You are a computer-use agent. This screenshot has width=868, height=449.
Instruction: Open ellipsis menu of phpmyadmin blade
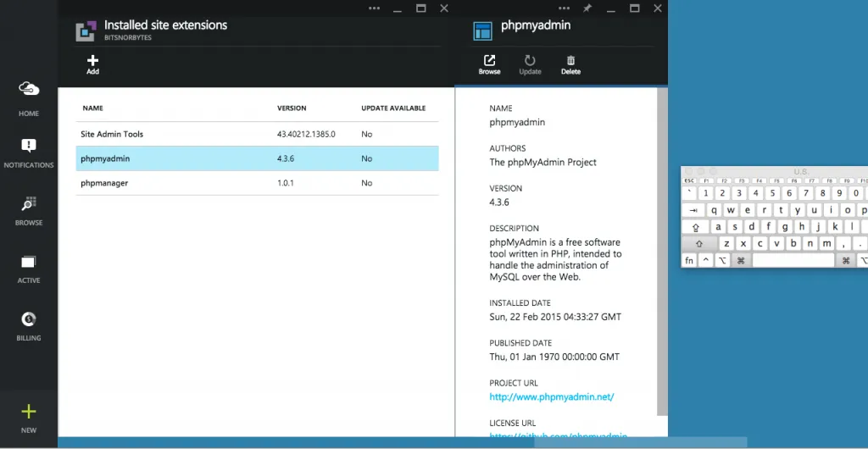564,8
